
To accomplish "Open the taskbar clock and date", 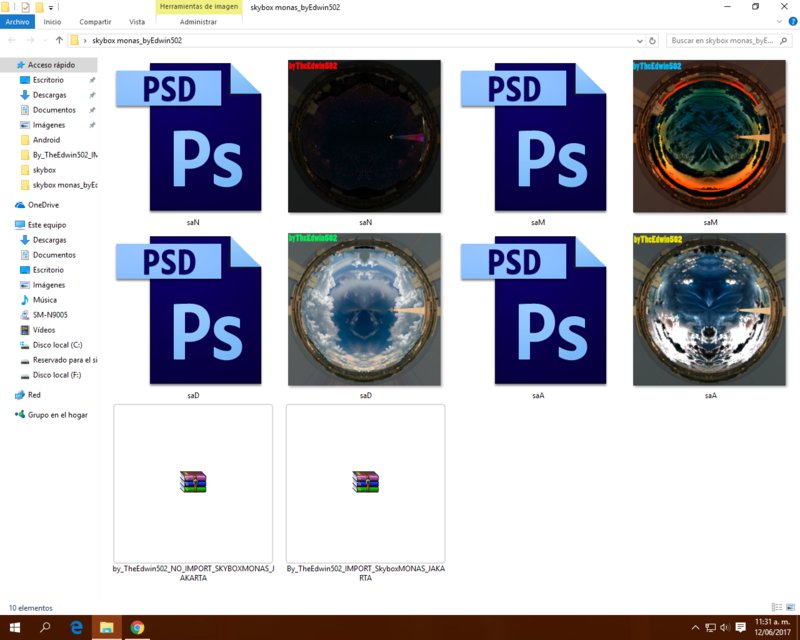I will click(772, 627).
